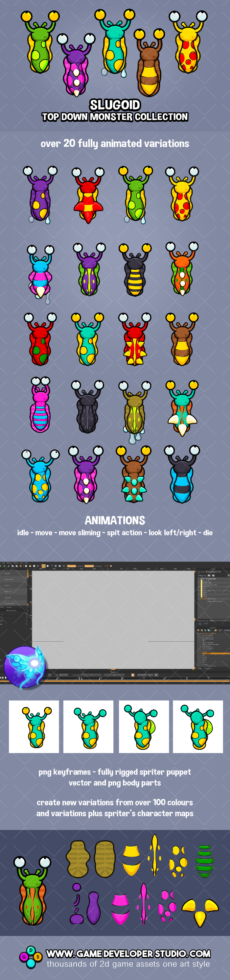The height and width of the screenshot is (980, 230).
Task: Click the orange round new-animation icon
Action: click(x=198, y=630)
